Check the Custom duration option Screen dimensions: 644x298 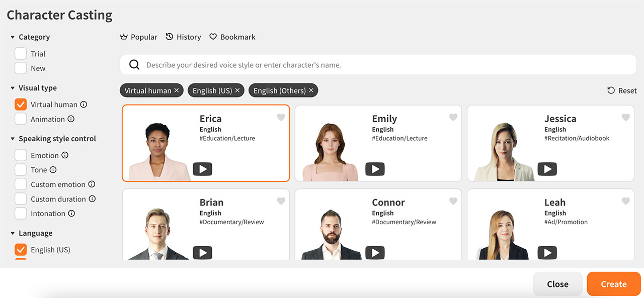coord(21,199)
